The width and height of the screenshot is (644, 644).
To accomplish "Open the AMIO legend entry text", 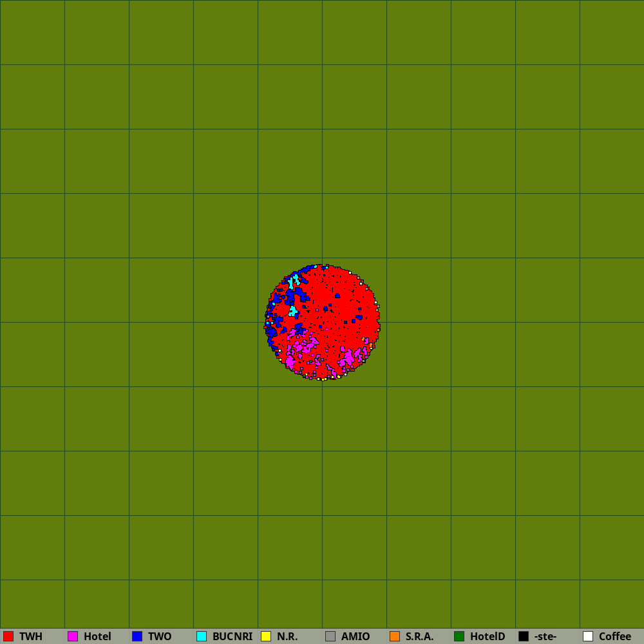I will pyautogui.click(x=355, y=636).
